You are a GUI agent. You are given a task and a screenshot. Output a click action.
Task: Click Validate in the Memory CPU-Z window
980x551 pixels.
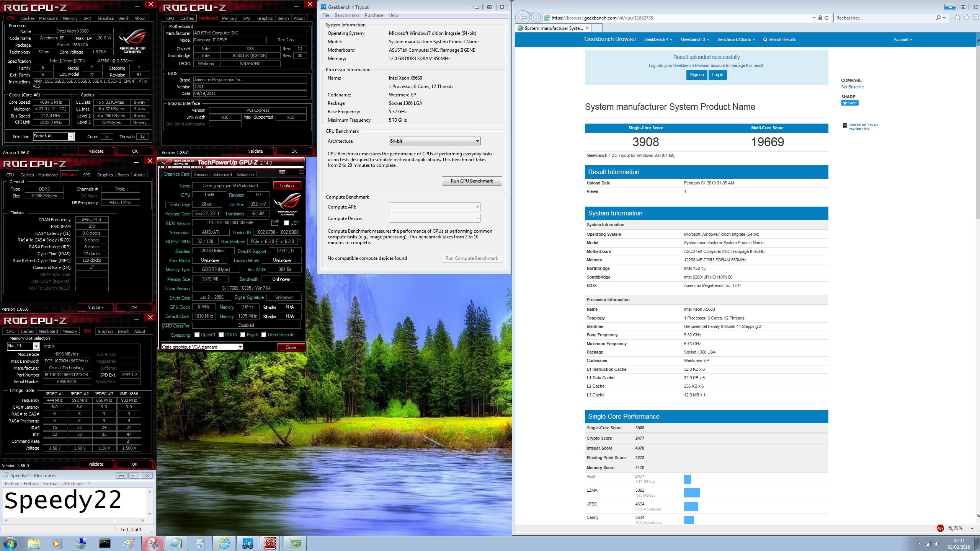[96, 308]
